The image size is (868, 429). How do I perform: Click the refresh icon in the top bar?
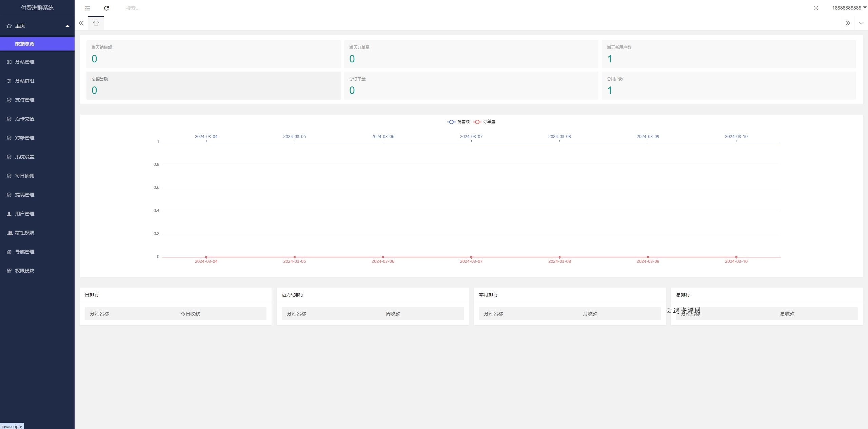pos(106,8)
